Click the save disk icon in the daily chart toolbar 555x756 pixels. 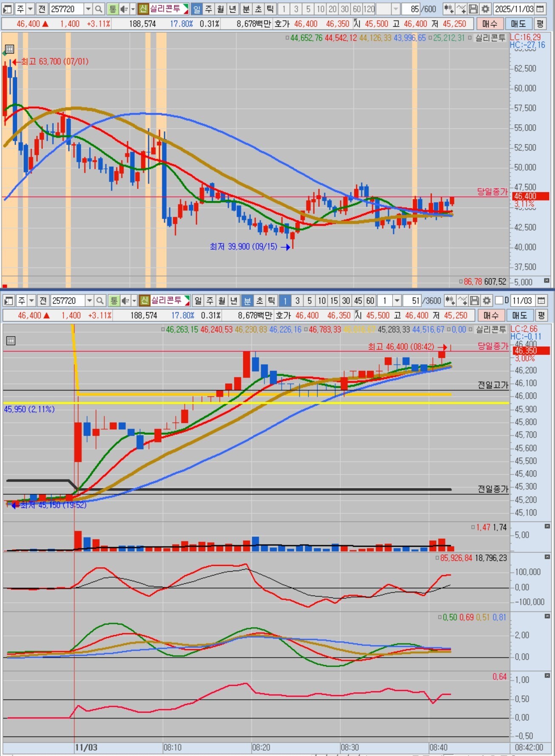tap(473, 9)
